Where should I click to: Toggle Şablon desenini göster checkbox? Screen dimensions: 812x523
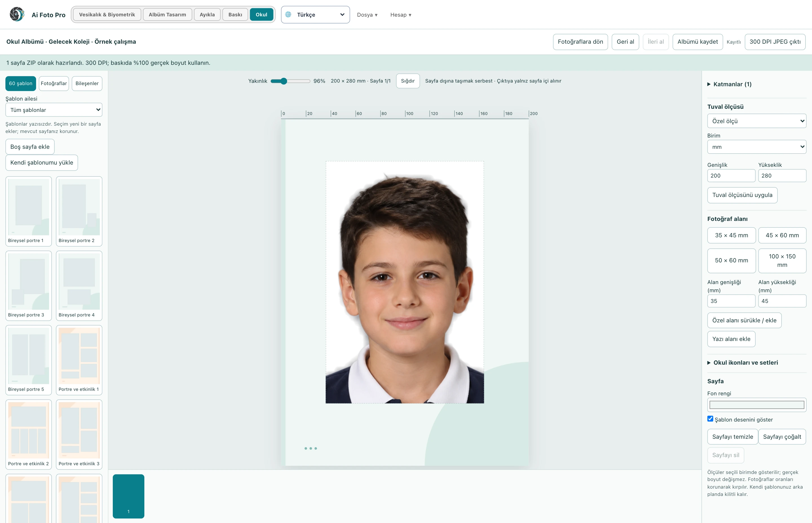pyautogui.click(x=710, y=419)
